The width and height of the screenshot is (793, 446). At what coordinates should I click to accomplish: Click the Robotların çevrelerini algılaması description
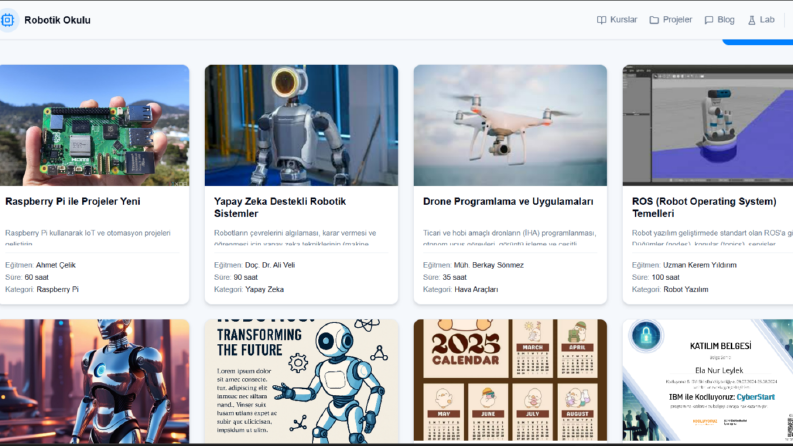pyautogui.click(x=295, y=237)
